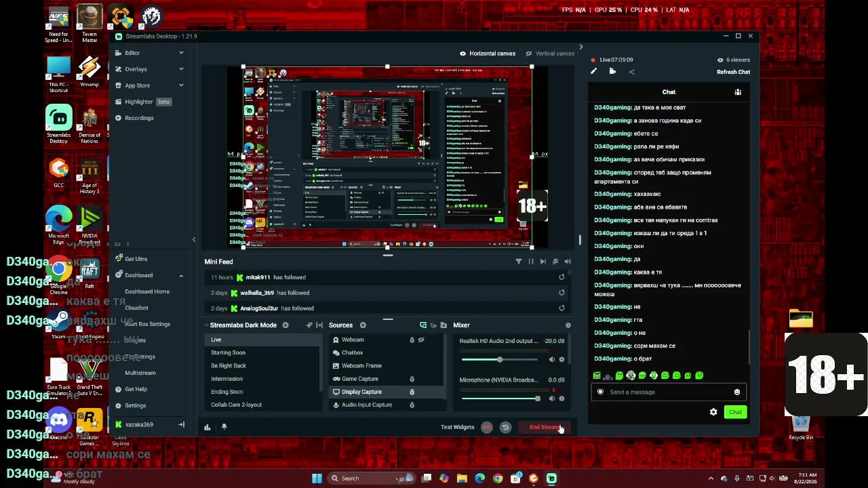Replay the mitak911 follow alert
The image size is (868, 488).
(561, 277)
